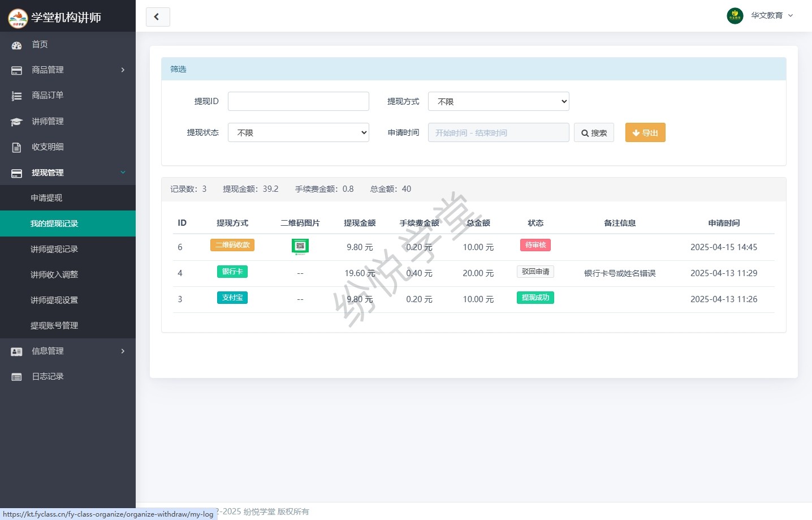Image resolution: width=812 pixels, height=520 pixels.
Task: Open the 提现方式 dropdown
Action: (498, 102)
